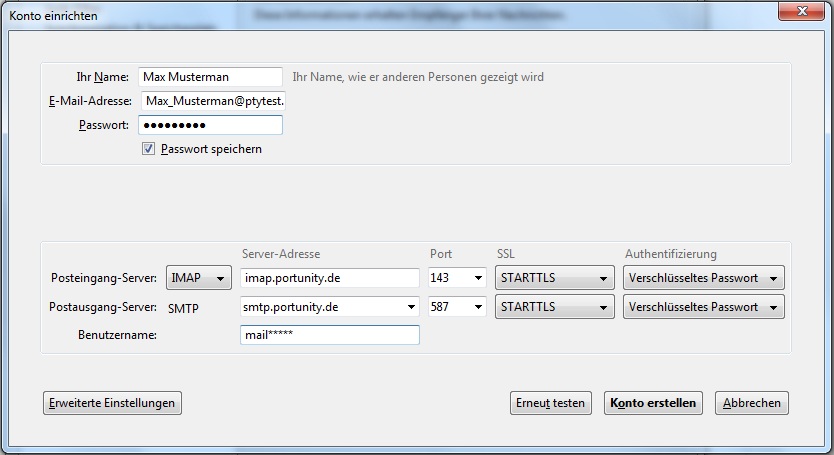Open the Posteingang-Server Authentifizierung dropdown
Screen dimensions: 834x455
703,278
